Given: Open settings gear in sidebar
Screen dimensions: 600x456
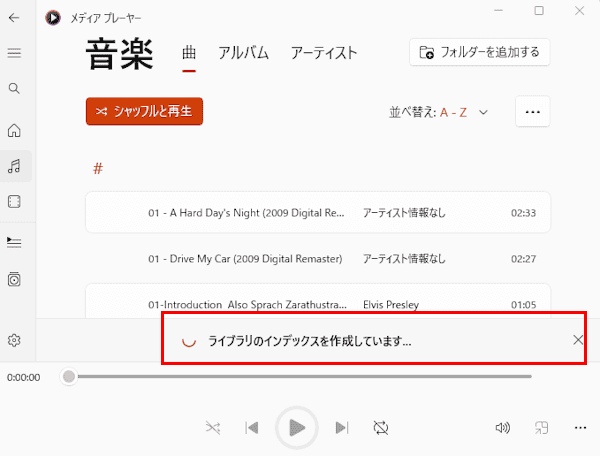Looking at the screenshot, I should click(x=14, y=340).
